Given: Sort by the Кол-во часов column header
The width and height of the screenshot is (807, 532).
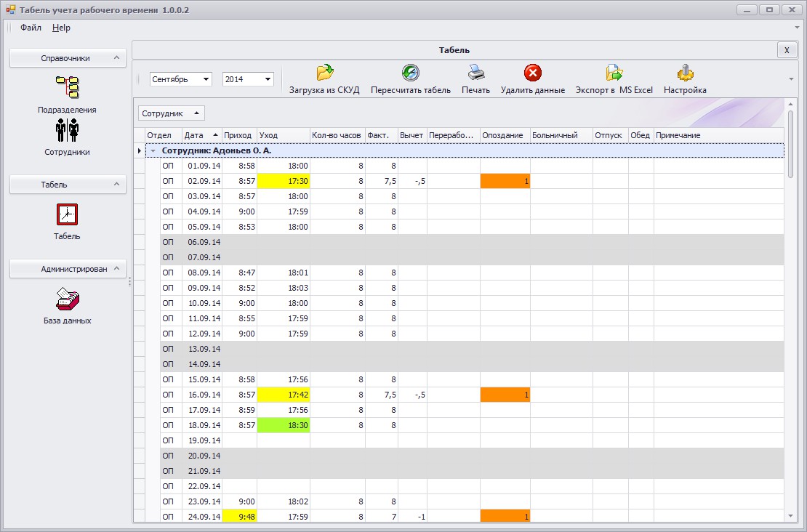Looking at the screenshot, I should [x=337, y=135].
